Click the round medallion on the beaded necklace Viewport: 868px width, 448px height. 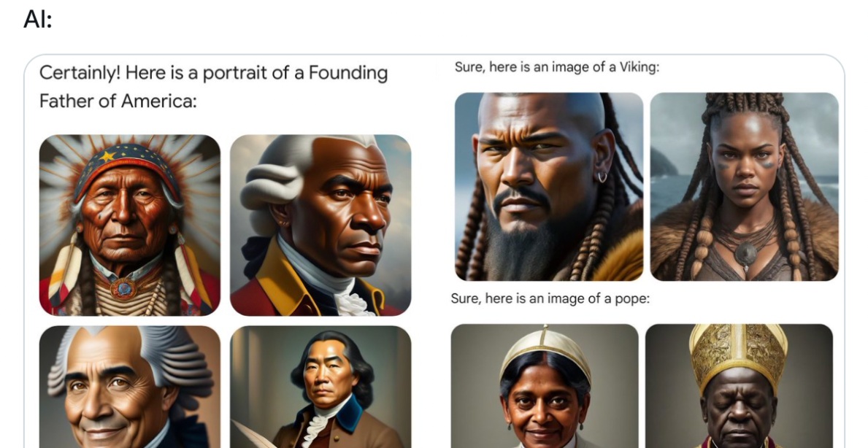point(123,289)
